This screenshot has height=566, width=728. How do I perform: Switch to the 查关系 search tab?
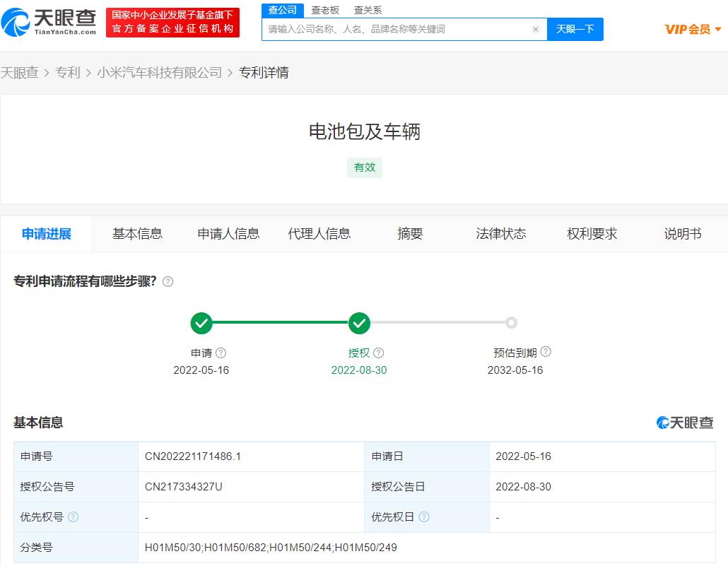coord(368,10)
